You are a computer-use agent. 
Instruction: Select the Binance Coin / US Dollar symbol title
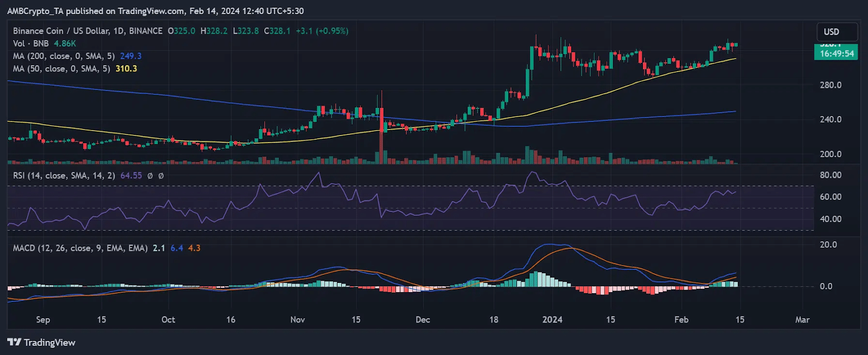click(x=87, y=31)
